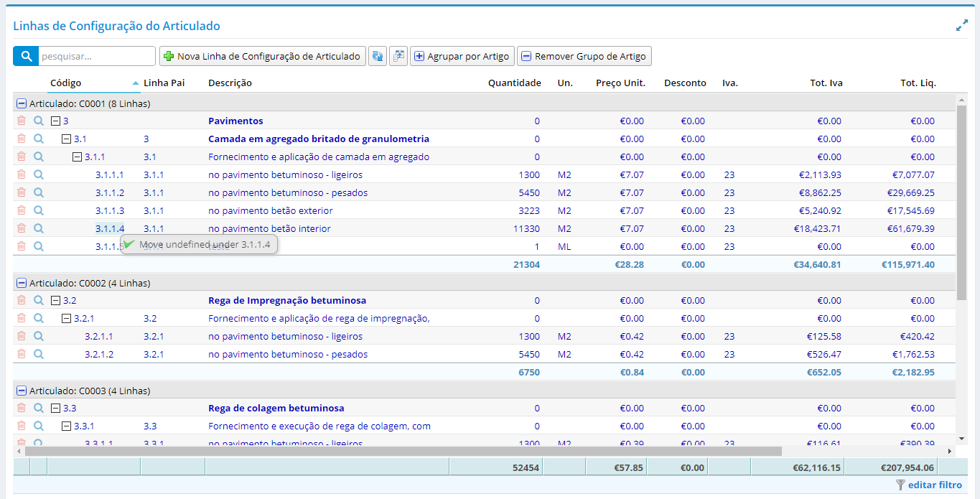
Task: Click vertical scrollbar down arrow
Action: pyautogui.click(x=962, y=438)
